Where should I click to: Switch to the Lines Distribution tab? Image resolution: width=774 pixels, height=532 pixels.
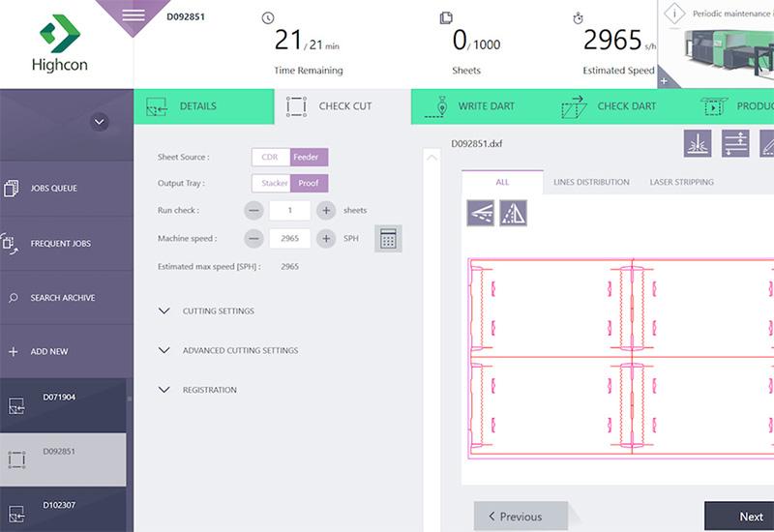pyautogui.click(x=591, y=182)
